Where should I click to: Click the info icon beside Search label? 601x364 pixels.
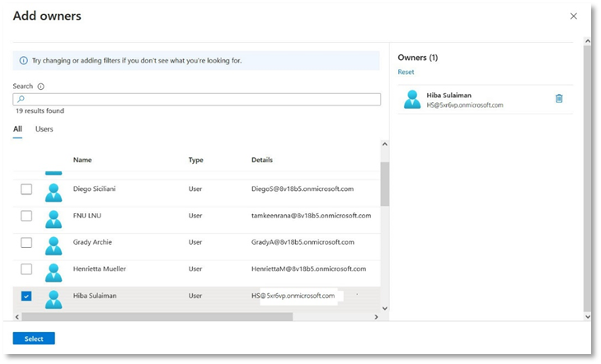point(41,86)
